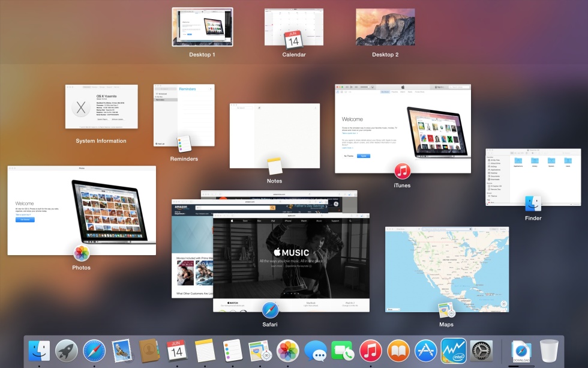The image size is (588, 368).
Task: Click the "System Information" window label
Action: [101, 141]
